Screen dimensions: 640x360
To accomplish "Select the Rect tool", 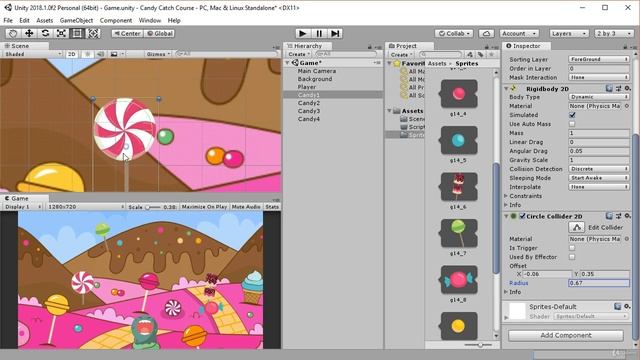I will click(77, 33).
